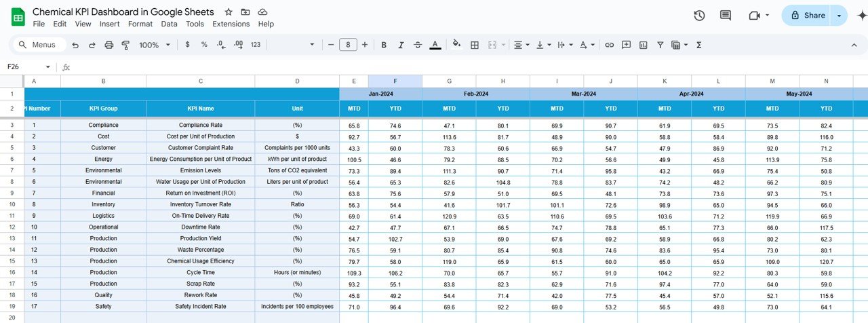This screenshot has width=868, height=323.
Task: Undo the last action
Action: 75,45
